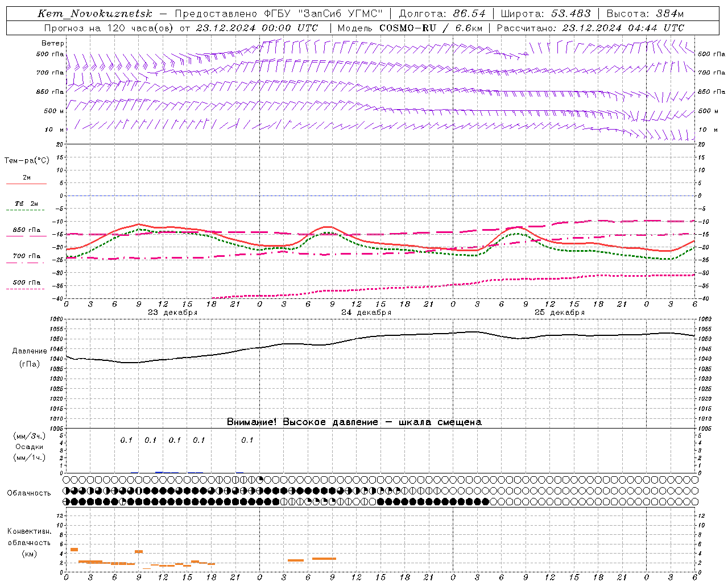
Task: Click the 500 гПа temperature legend label
Action: pos(26,282)
